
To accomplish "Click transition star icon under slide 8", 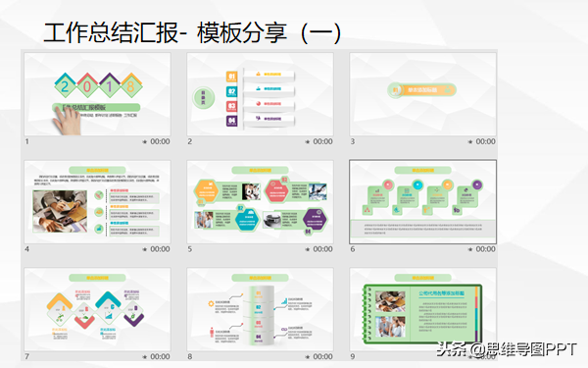I will click(x=308, y=357).
